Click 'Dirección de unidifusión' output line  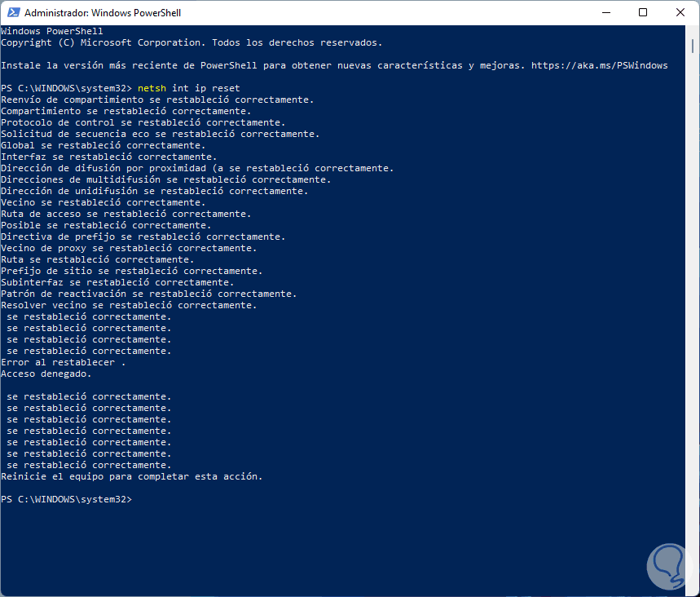[x=155, y=192]
